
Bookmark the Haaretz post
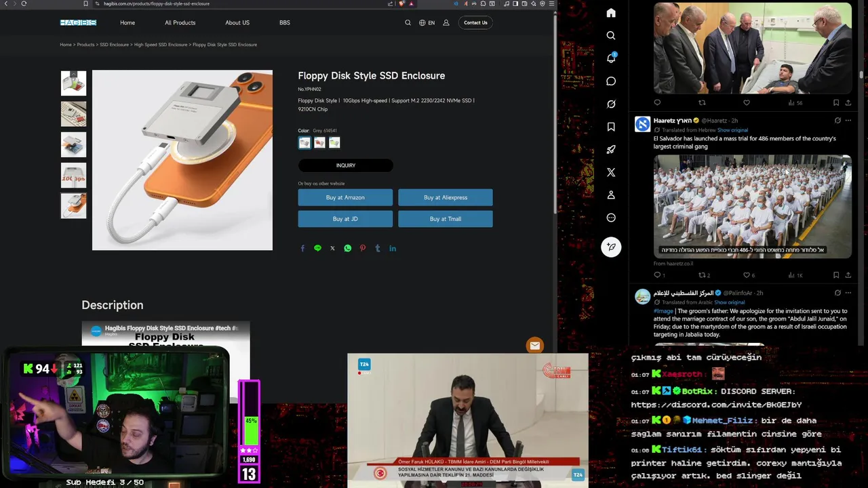pyautogui.click(x=836, y=275)
